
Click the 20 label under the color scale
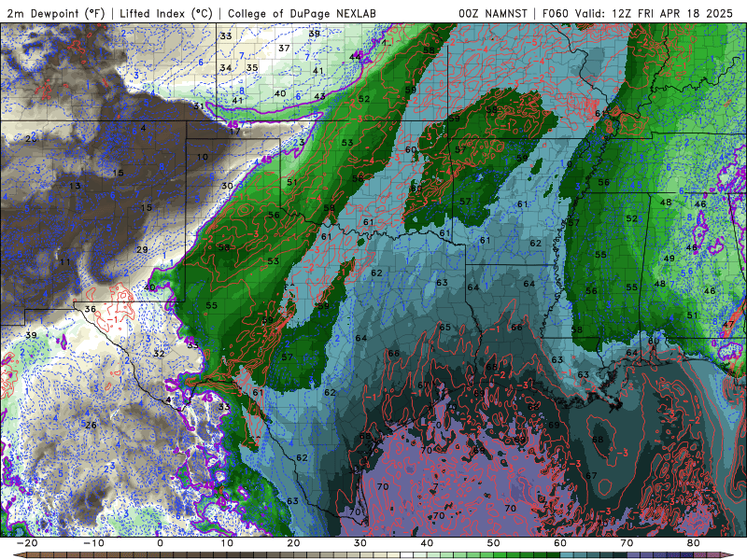click(293, 543)
